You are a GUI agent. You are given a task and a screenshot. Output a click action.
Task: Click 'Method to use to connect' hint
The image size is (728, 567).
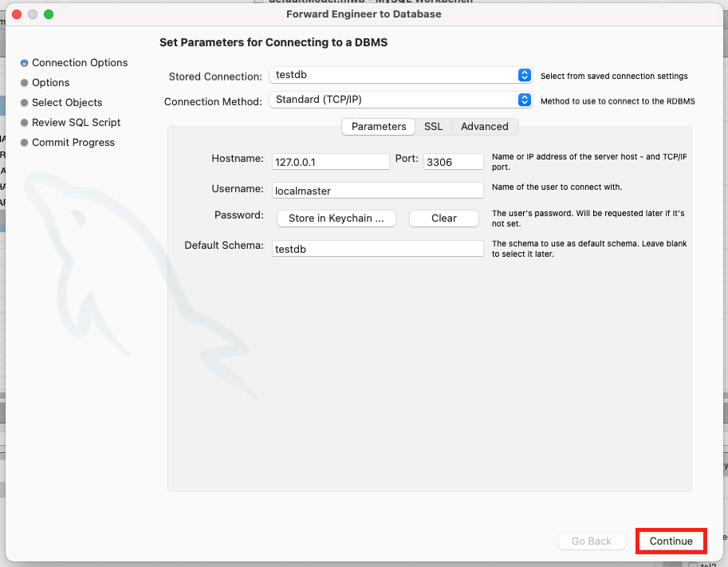pos(617,101)
